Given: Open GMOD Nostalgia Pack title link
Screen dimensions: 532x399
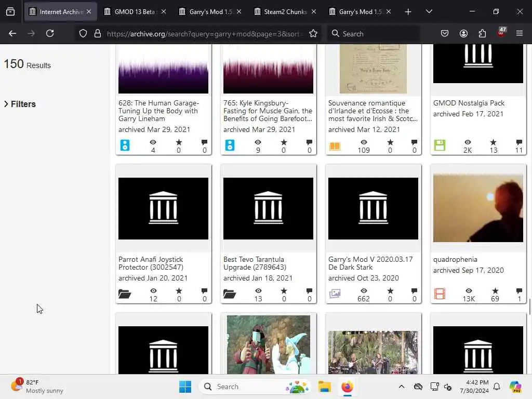Looking at the screenshot, I should [x=469, y=103].
